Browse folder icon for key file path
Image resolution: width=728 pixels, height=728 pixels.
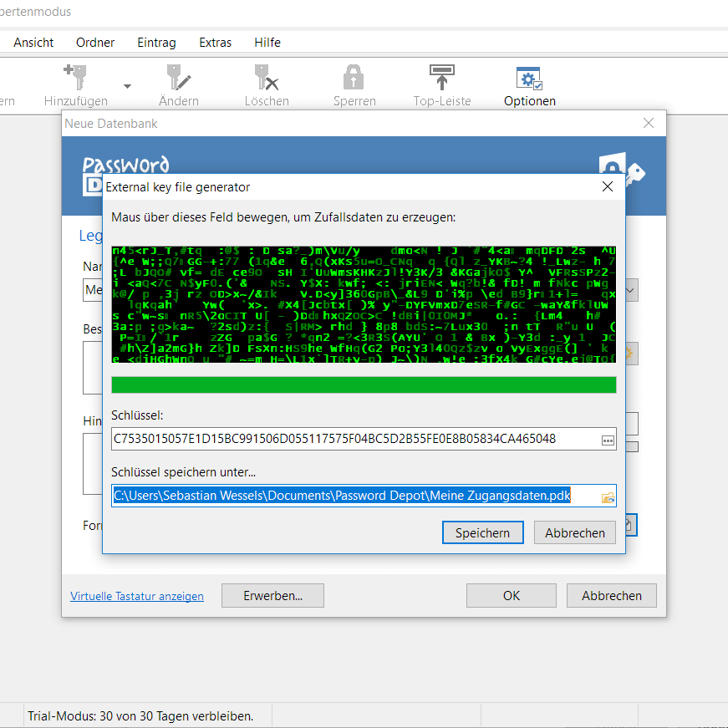(608, 497)
